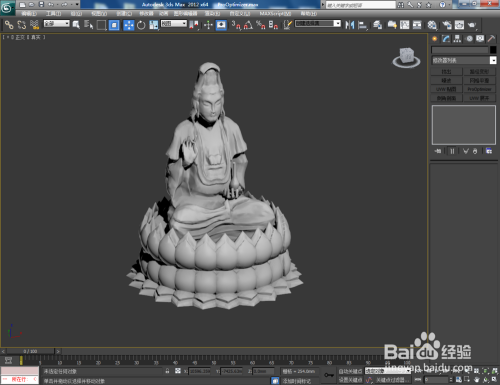Toggle Percent Snap

(x=261, y=25)
